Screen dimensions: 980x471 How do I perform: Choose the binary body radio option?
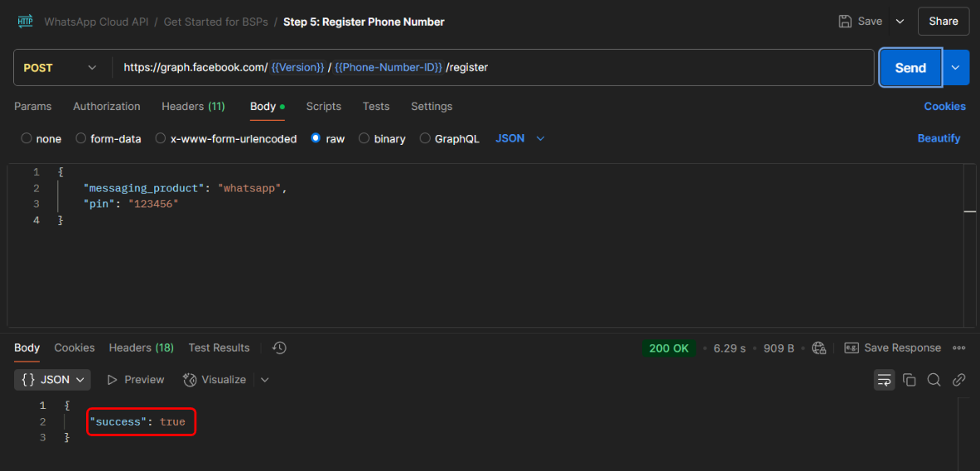364,139
